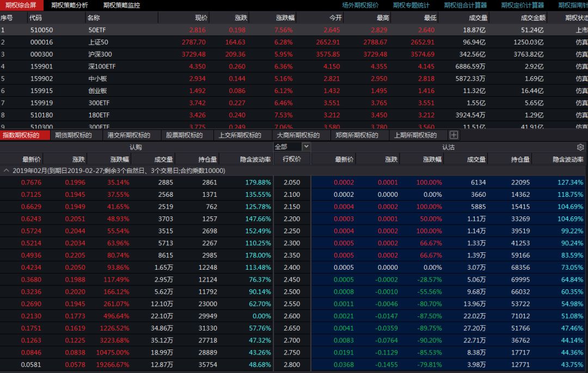Select the 期货期权标的 tab
Image resolution: width=588 pixels, height=373 pixels.
[73, 135]
